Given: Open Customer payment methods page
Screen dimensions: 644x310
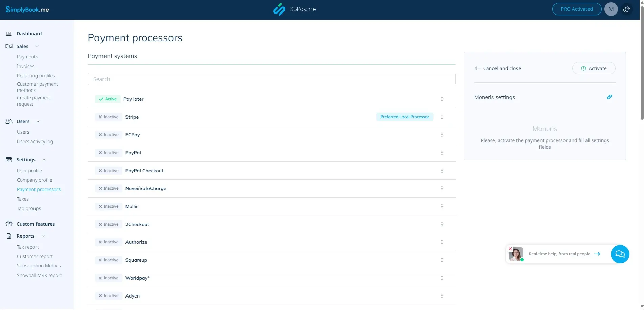Looking at the screenshot, I should coord(37,87).
